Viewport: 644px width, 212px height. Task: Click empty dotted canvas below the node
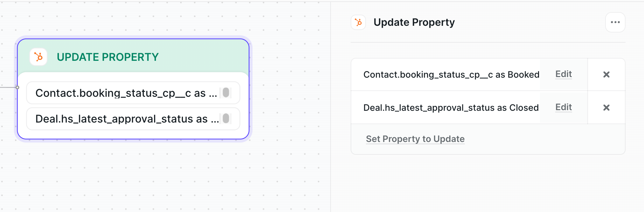tap(134, 178)
